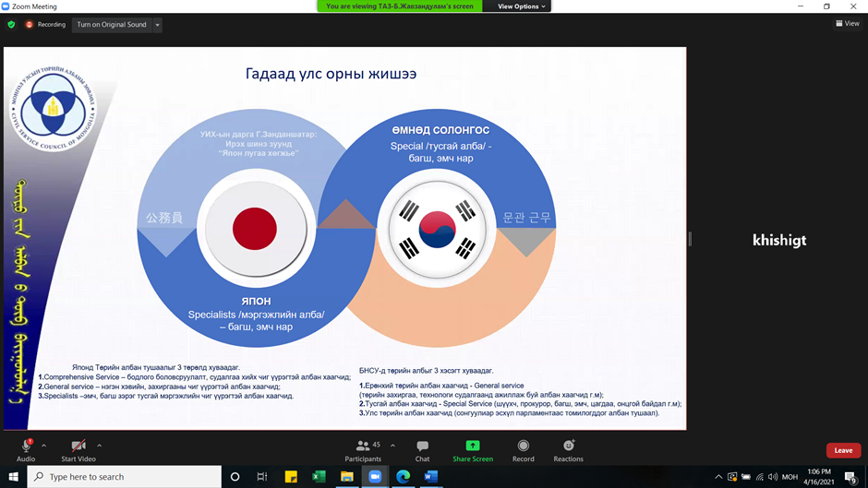Open the Chat panel

point(422,450)
